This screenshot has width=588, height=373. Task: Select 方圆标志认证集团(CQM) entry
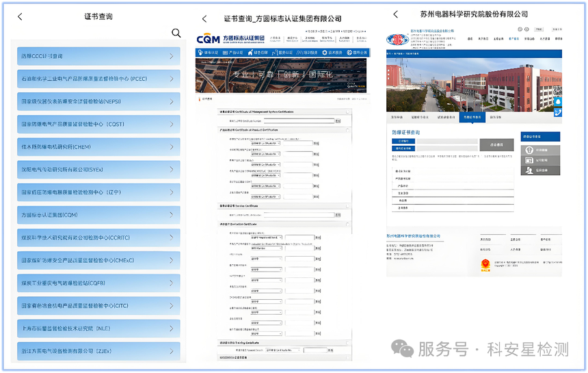click(x=98, y=215)
